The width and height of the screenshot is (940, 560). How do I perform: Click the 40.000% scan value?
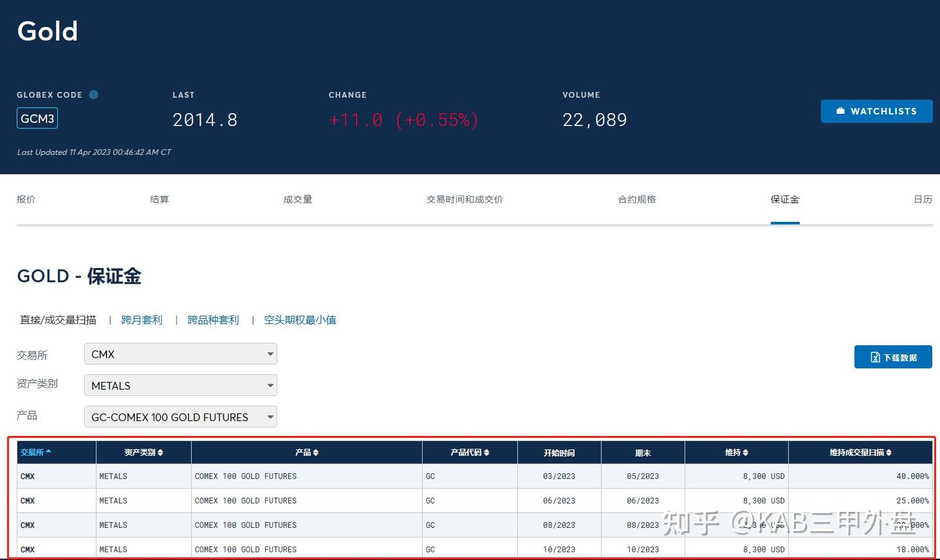pos(912,476)
